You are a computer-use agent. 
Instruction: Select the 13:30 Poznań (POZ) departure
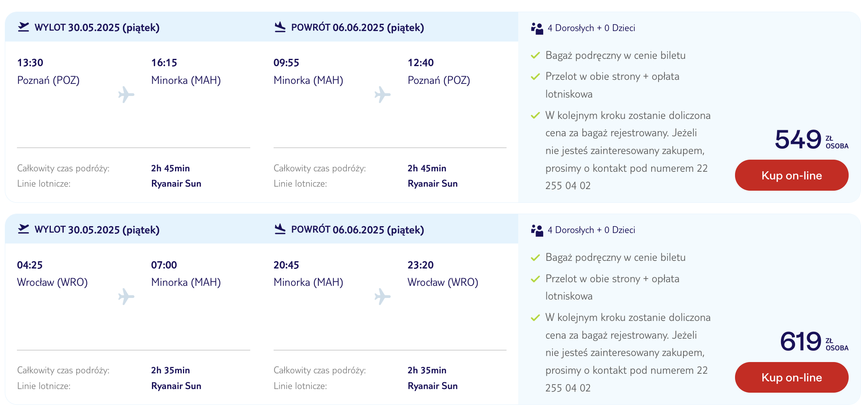[x=48, y=71]
